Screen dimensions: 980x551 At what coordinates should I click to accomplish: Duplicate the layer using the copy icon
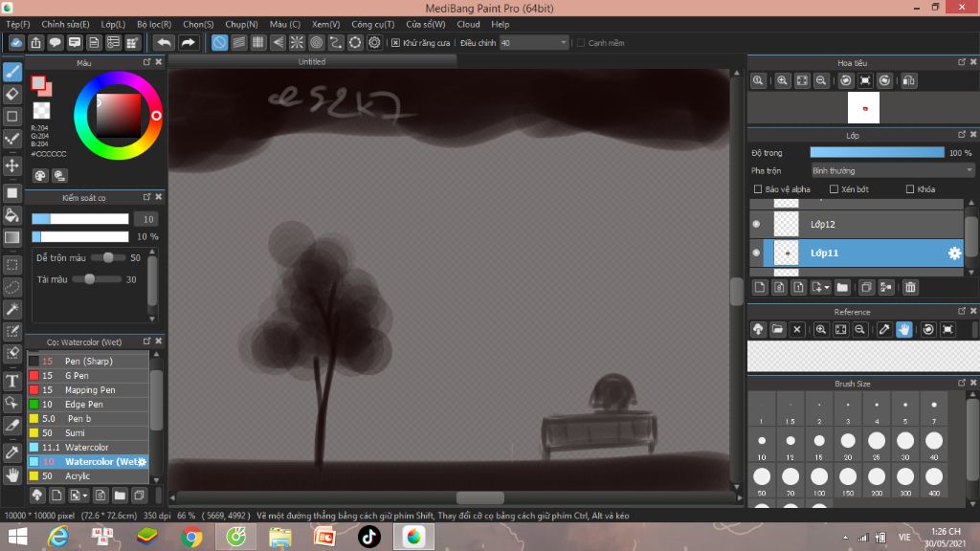point(866,287)
